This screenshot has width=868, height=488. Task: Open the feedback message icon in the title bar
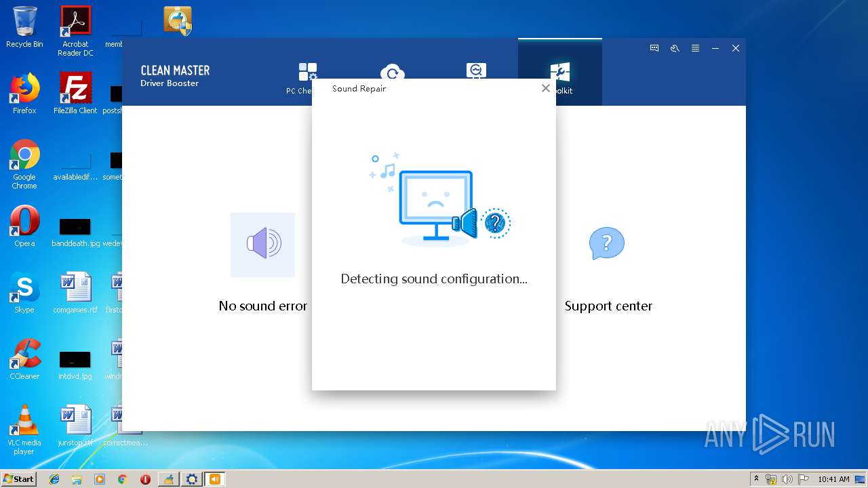pyautogui.click(x=654, y=48)
